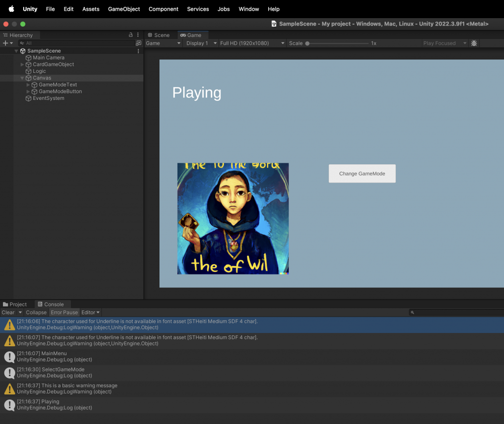The image size is (504, 424).
Task: Click the Playing log info icon
Action: tap(10, 405)
